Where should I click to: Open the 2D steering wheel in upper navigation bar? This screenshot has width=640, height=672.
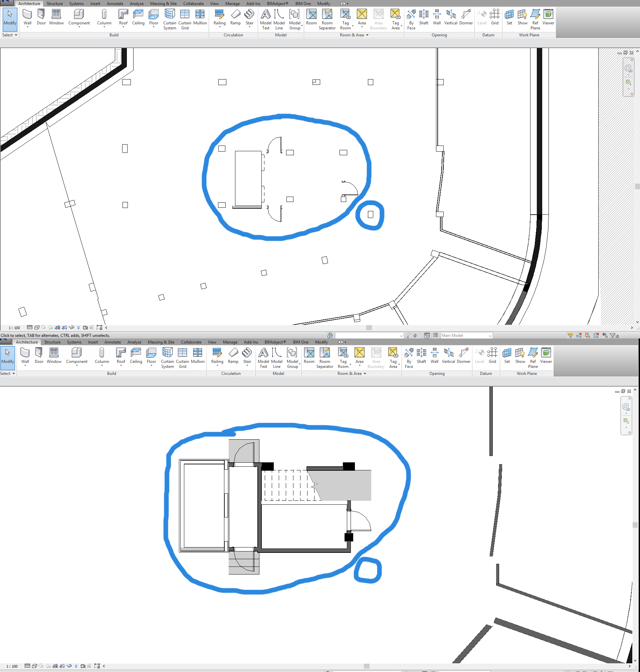click(628, 68)
